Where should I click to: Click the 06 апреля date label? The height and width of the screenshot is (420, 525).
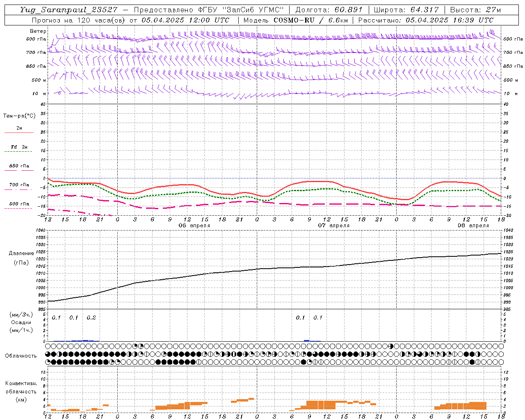point(194,226)
